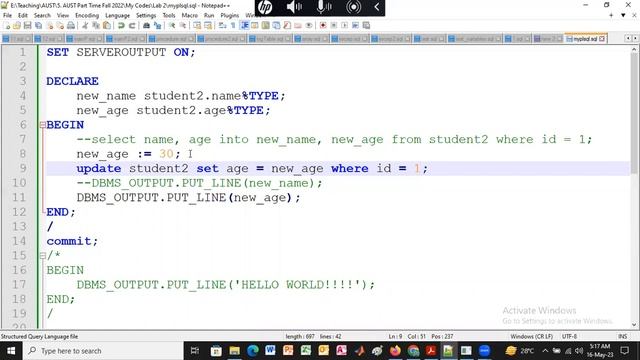This screenshot has width=640, height=360.
Task: Open the Encoding menu
Action: pyautogui.click(x=87, y=16)
